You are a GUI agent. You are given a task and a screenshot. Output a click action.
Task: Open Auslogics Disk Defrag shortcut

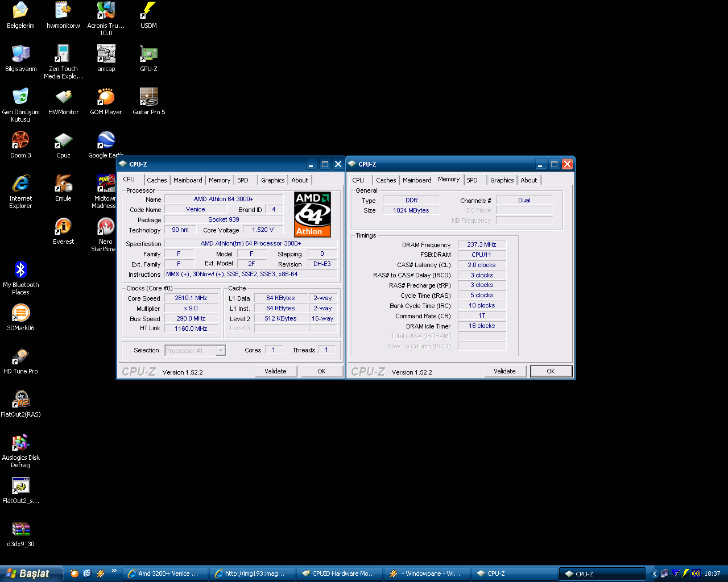[20, 451]
